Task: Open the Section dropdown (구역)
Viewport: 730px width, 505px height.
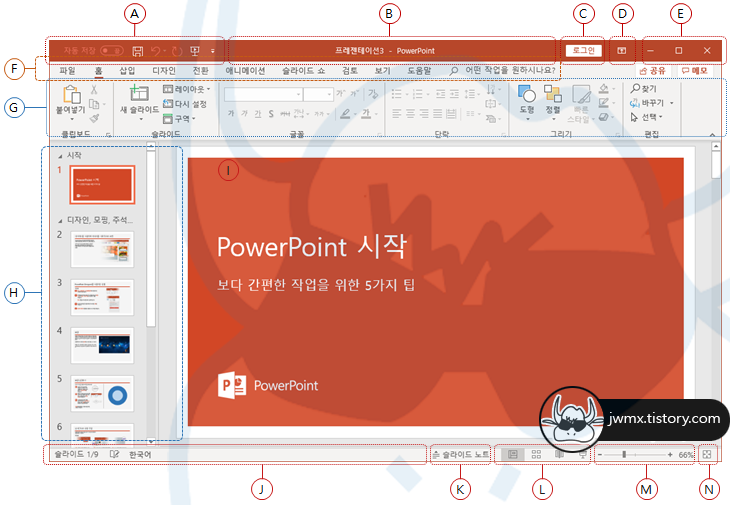Action: [180, 119]
